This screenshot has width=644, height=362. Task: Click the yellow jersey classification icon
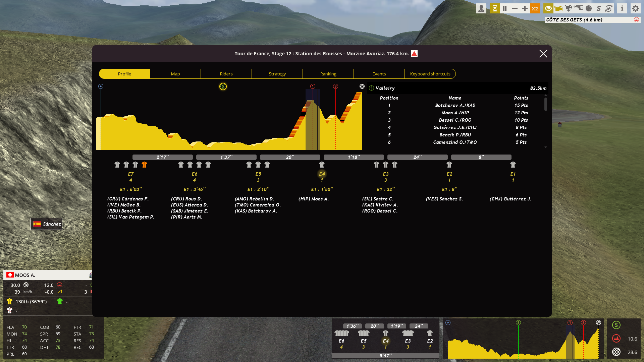9,301
